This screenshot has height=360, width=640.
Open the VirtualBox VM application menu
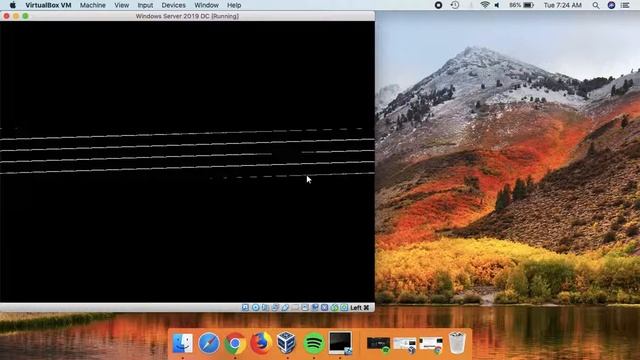(48, 5)
